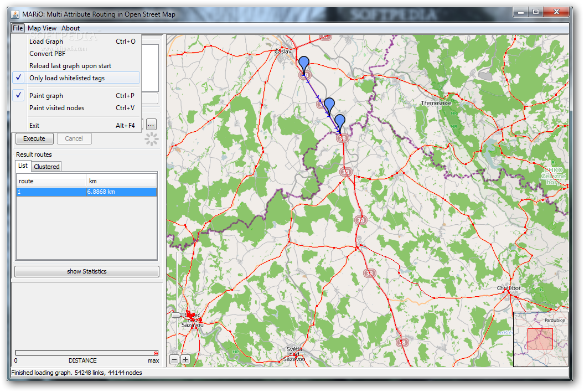Click the DISTANCE slider bar
This screenshot has height=392, width=584.
click(x=87, y=353)
